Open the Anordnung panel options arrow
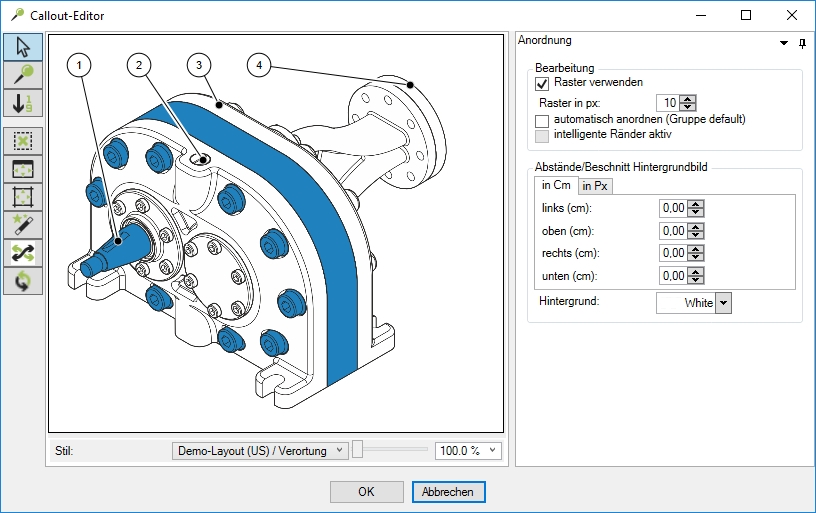Screen dimensions: 816x513 click(784, 43)
